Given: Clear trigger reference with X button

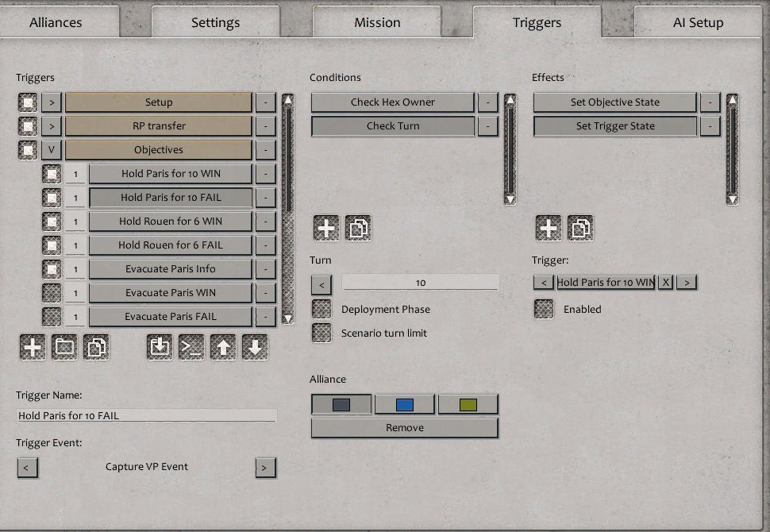Looking at the screenshot, I should pos(665,283).
